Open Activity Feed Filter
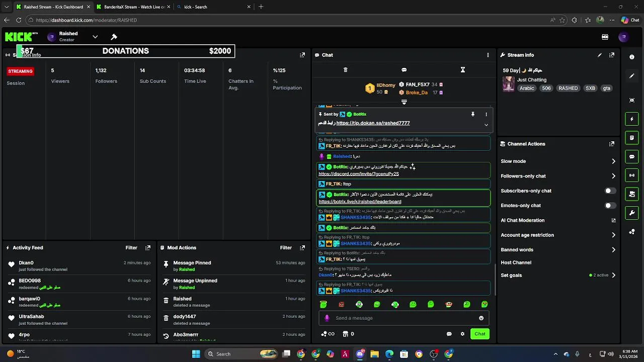 click(x=131, y=247)
